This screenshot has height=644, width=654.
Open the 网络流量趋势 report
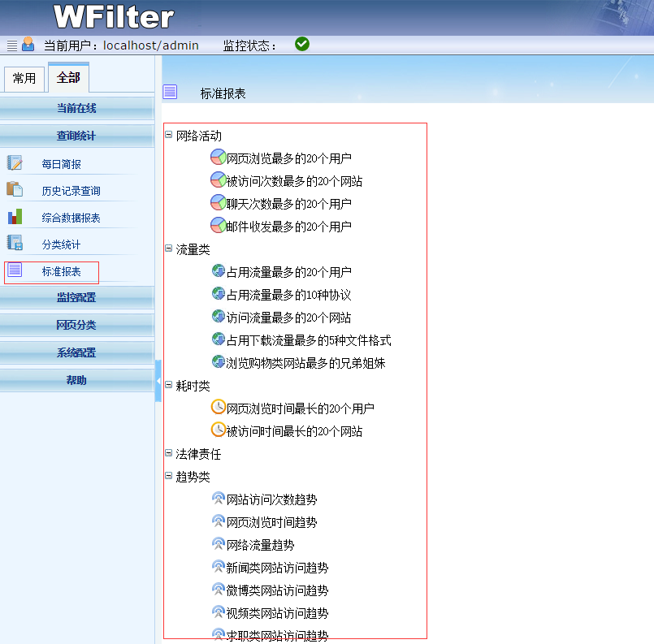[x=260, y=545]
